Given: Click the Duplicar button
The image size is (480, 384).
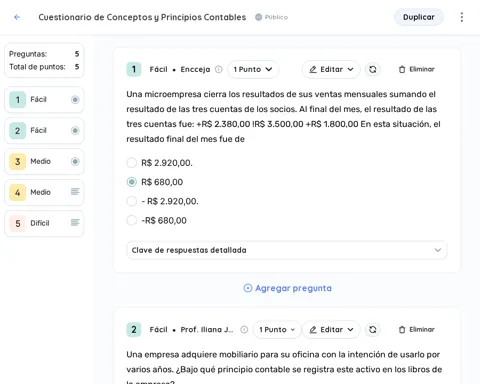Looking at the screenshot, I should [x=419, y=17].
